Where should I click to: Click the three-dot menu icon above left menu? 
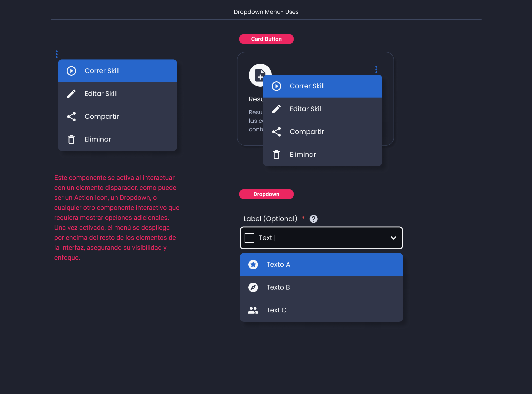pos(57,54)
